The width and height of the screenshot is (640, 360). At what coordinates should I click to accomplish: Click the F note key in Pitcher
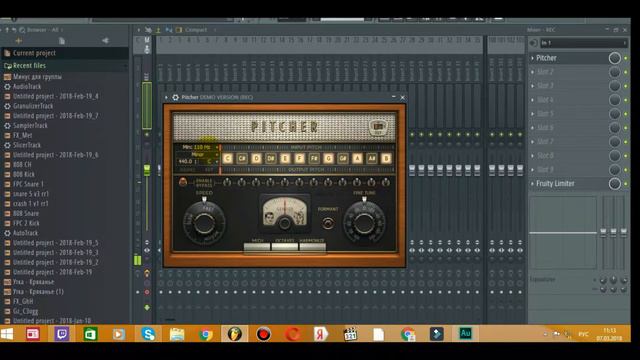(300, 158)
